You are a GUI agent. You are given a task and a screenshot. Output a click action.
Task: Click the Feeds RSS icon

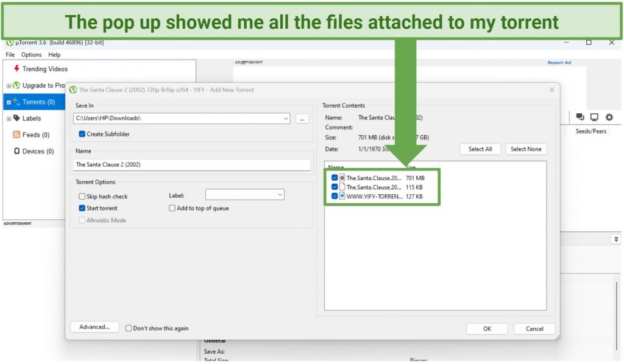tap(16, 135)
